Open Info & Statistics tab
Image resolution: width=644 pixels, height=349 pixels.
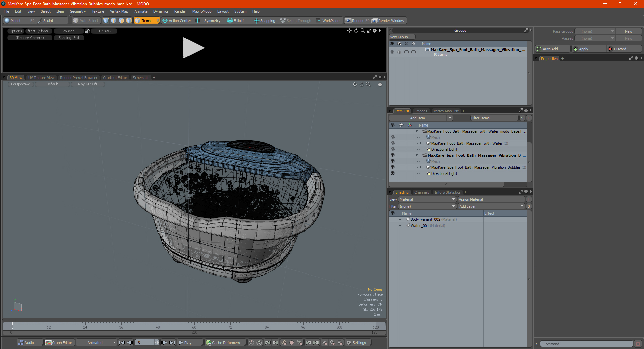click(447, 192)
